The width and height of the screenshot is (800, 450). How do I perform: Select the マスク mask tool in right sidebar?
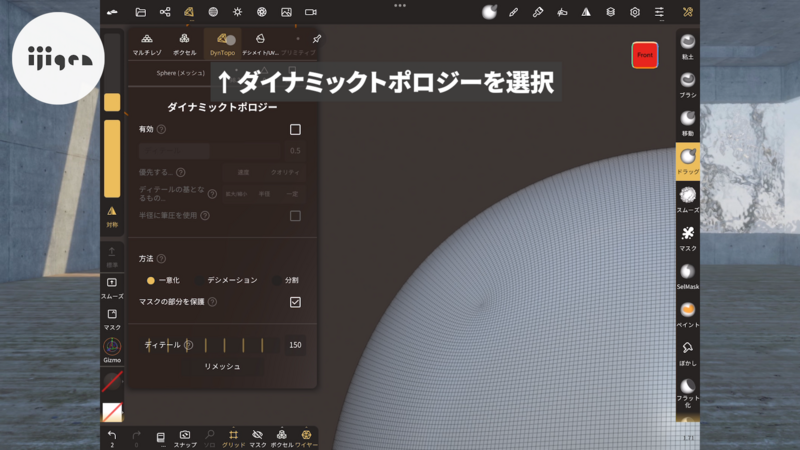[688, 238]
